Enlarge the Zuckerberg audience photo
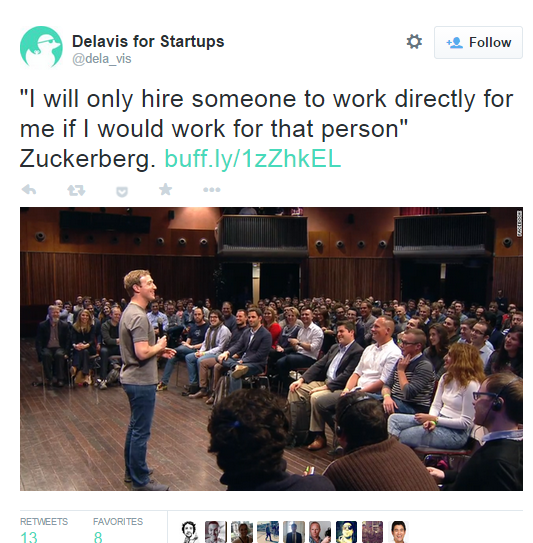 [271, 349]
